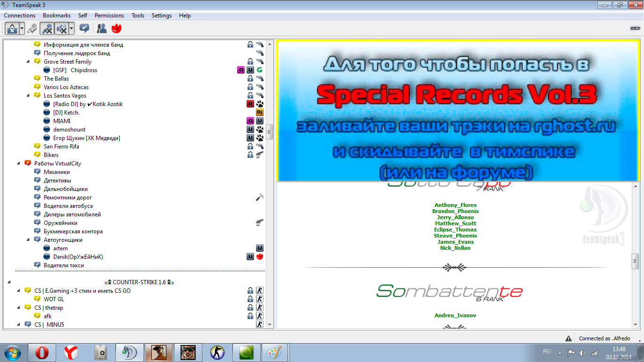Click the CS player icon on WOT GL row
The height and width of the screenshot is (362, 644).
pos(260,299)
